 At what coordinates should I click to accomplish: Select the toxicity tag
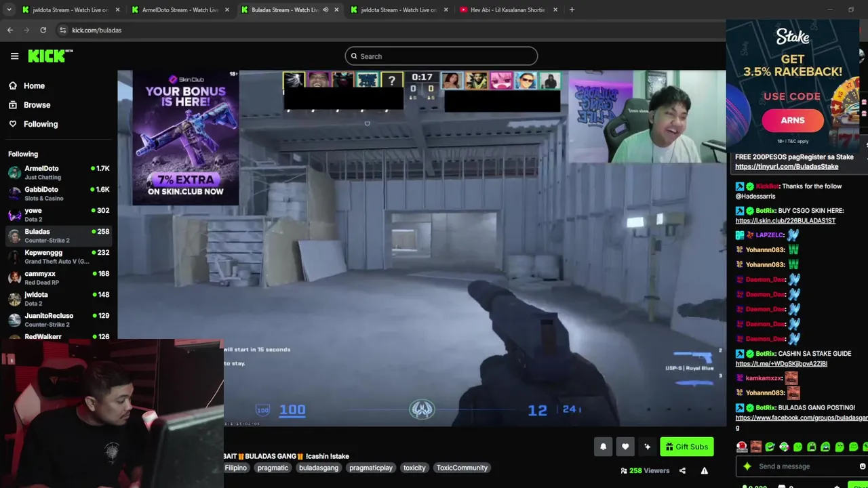click(x=414, y=468)
